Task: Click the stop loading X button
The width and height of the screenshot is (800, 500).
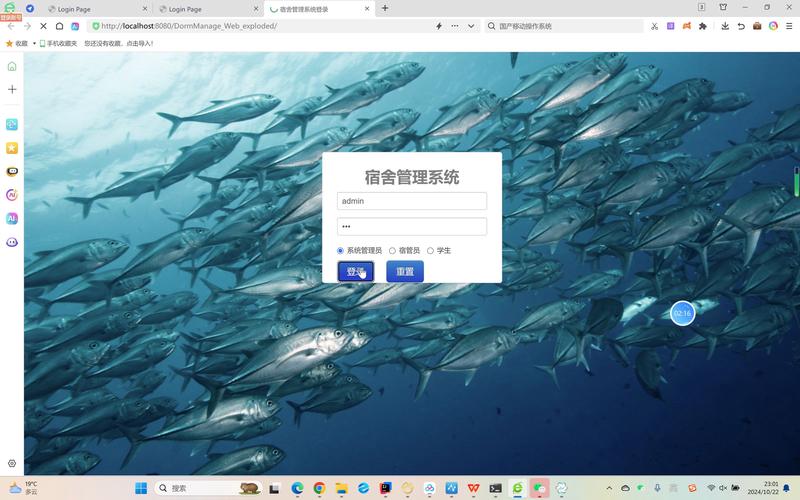Action: pyautogui.click(x=43, y=26)
